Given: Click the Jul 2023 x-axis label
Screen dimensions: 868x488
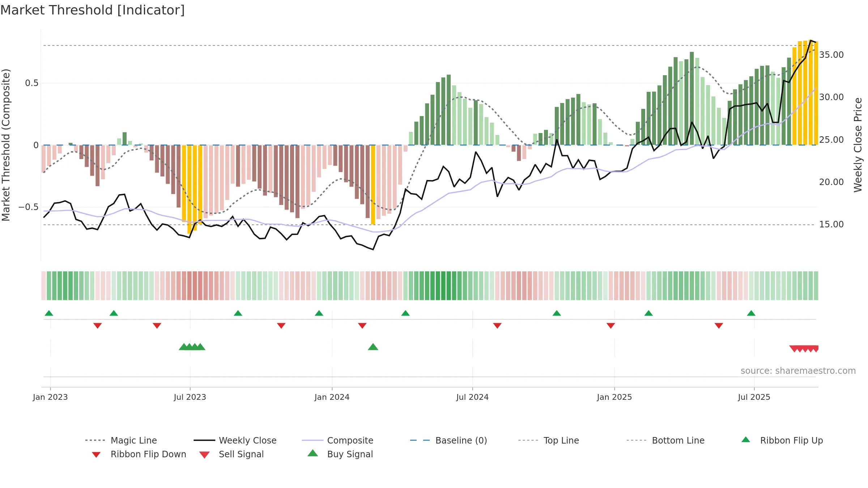Looking at the screenshot, I should 190,397.
